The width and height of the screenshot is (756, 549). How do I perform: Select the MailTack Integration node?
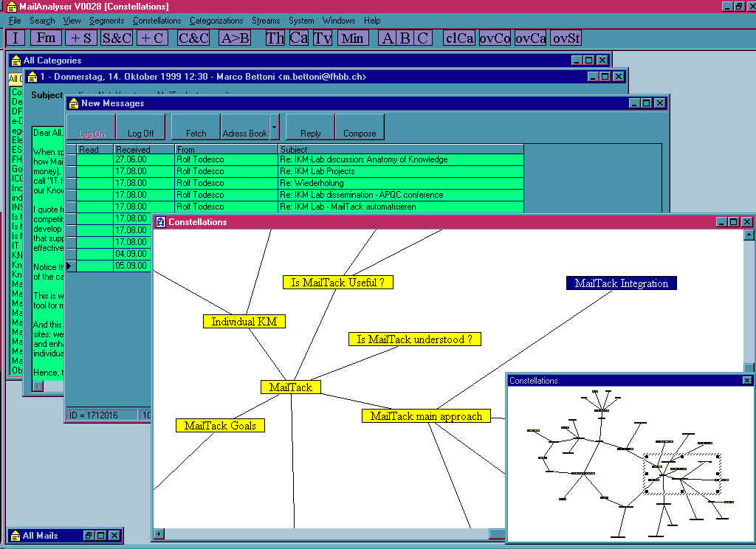tap(621, 283)
